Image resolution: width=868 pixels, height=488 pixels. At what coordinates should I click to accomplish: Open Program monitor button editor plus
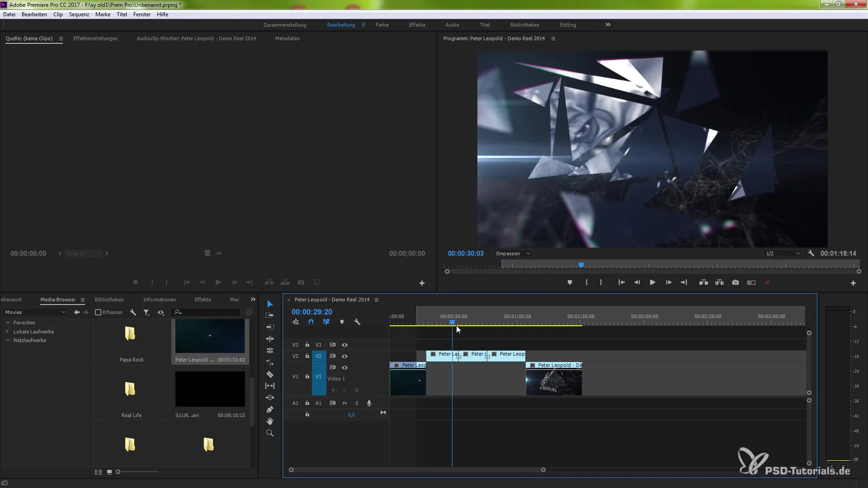click(x=853, y=283)
